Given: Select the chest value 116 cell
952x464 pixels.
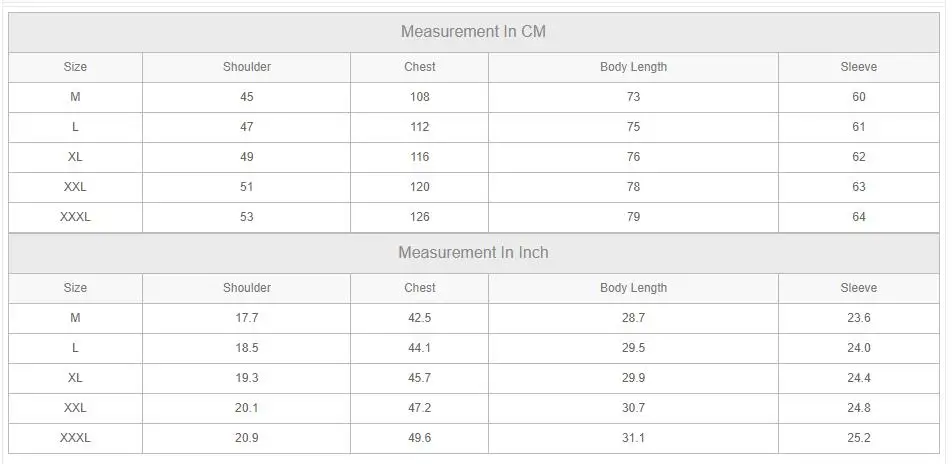Looking at the screenshot, I should click(x=420, y=157).
